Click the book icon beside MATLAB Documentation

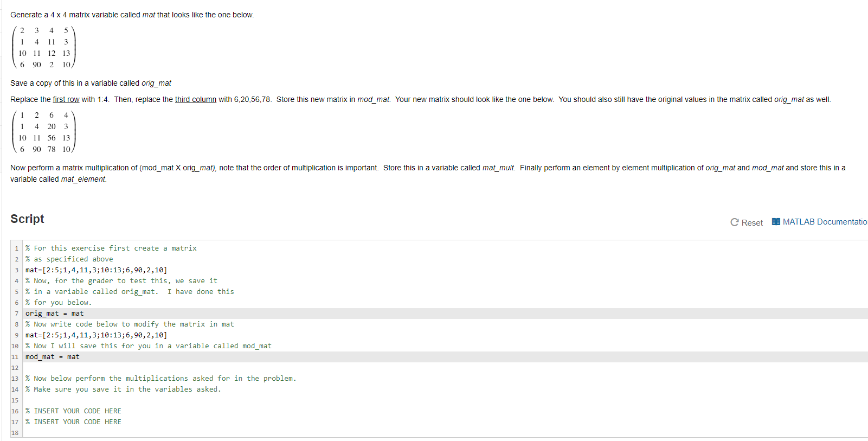click(x=776, y=222)
